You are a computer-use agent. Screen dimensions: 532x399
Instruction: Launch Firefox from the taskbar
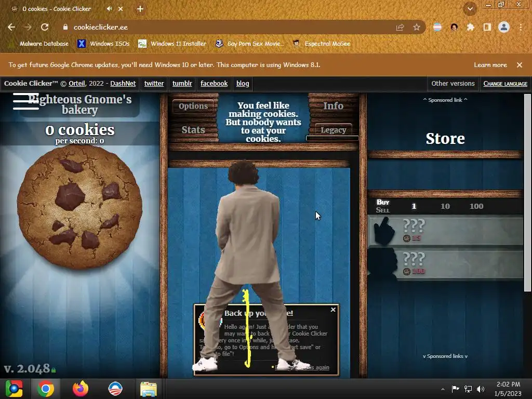click(x=81, y=389)
